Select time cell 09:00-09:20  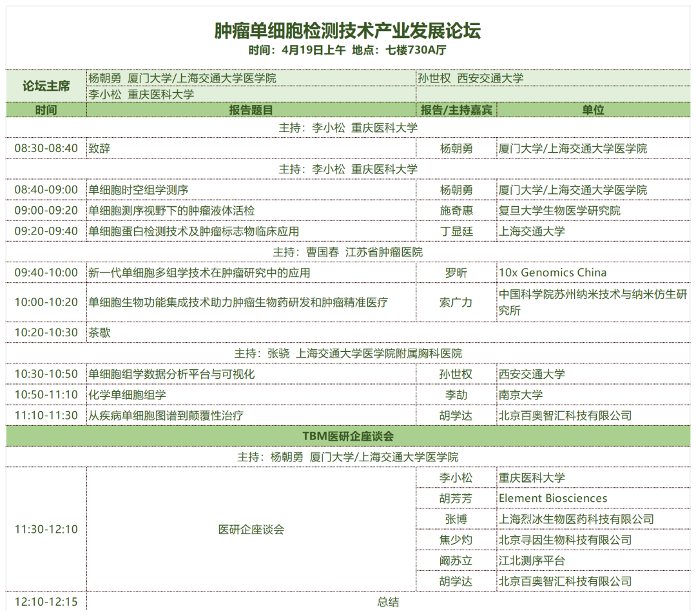pos(46,210)
